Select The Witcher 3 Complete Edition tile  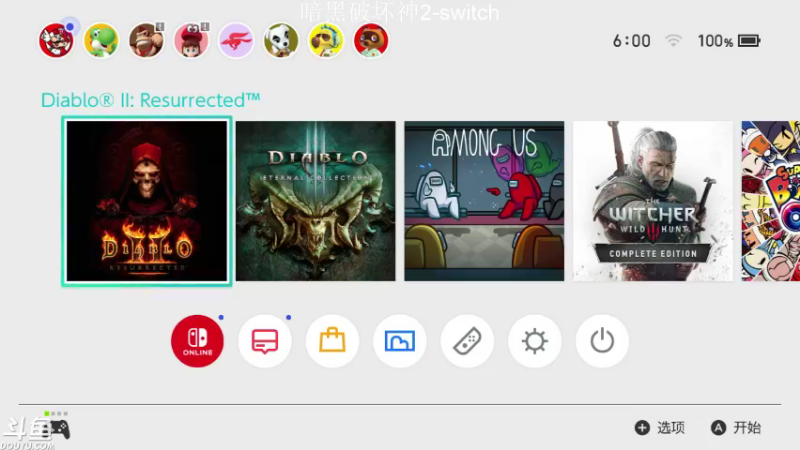tap(653, 201)
